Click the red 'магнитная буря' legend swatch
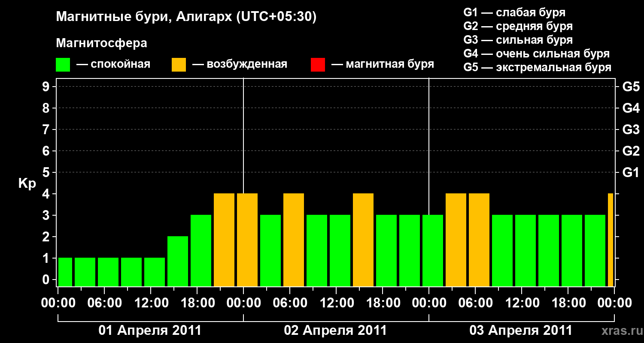Screen dimensions: 644x343 318,65
